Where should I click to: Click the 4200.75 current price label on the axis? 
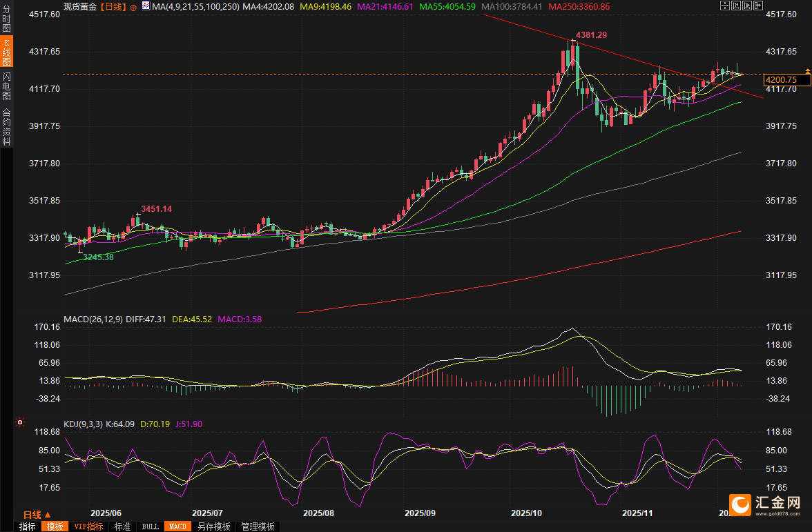pos(781,80)
